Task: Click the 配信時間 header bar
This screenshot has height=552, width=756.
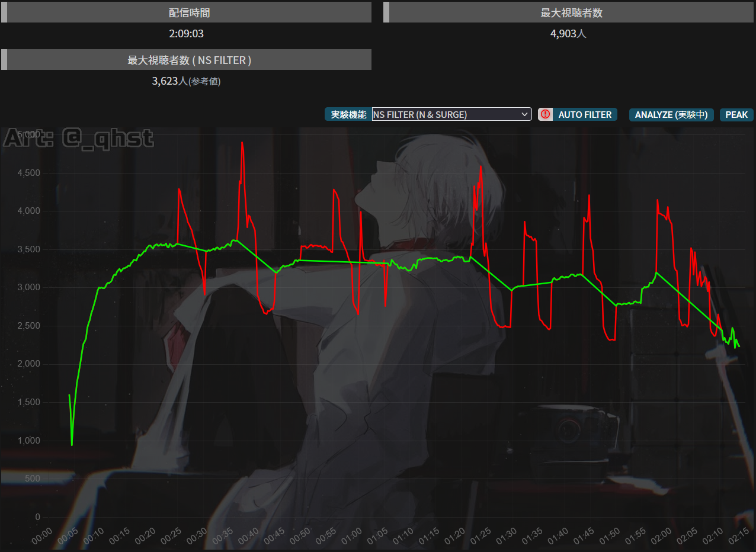Action: [187, 12]
